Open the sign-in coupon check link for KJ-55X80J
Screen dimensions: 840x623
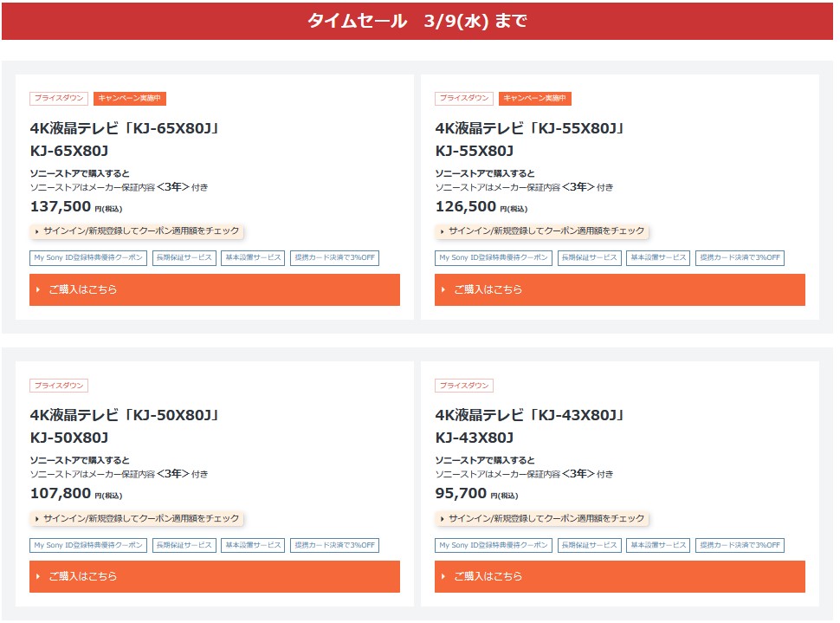[x=542, y=231]
